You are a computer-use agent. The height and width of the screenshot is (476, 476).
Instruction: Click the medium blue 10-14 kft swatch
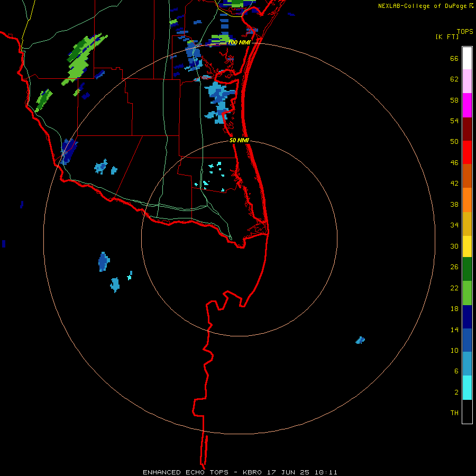pyautogui.click(x=467, y=340)
